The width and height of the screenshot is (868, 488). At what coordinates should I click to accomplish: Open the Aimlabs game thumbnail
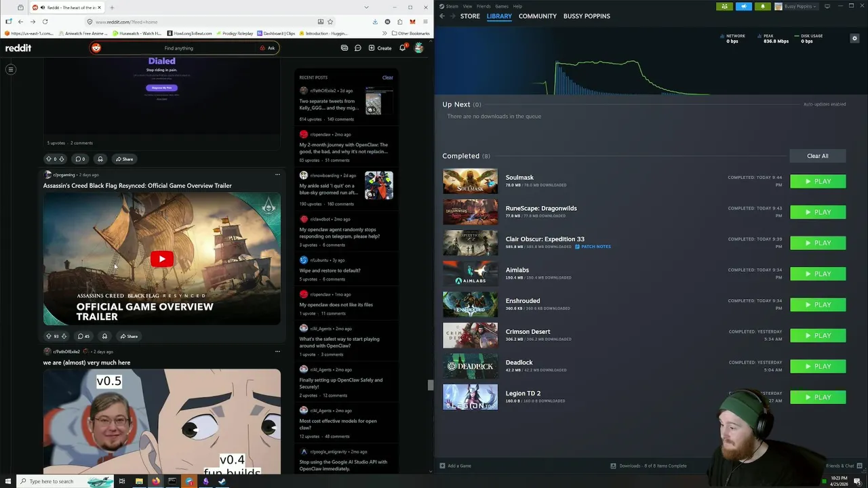tap(470, 274)
